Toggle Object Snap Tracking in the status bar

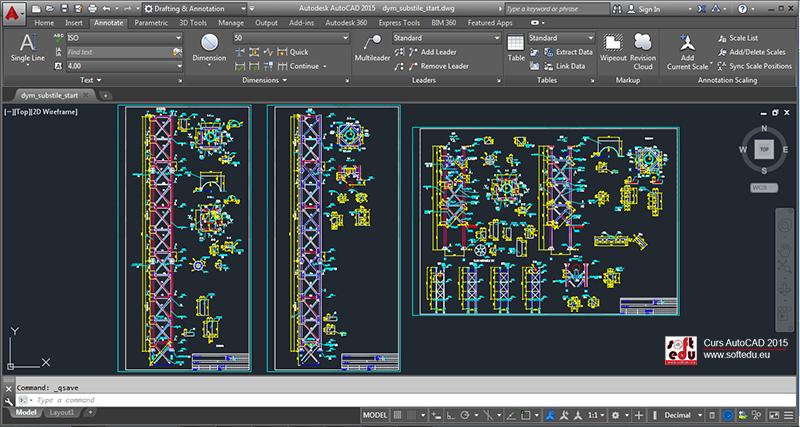point(511,415)
